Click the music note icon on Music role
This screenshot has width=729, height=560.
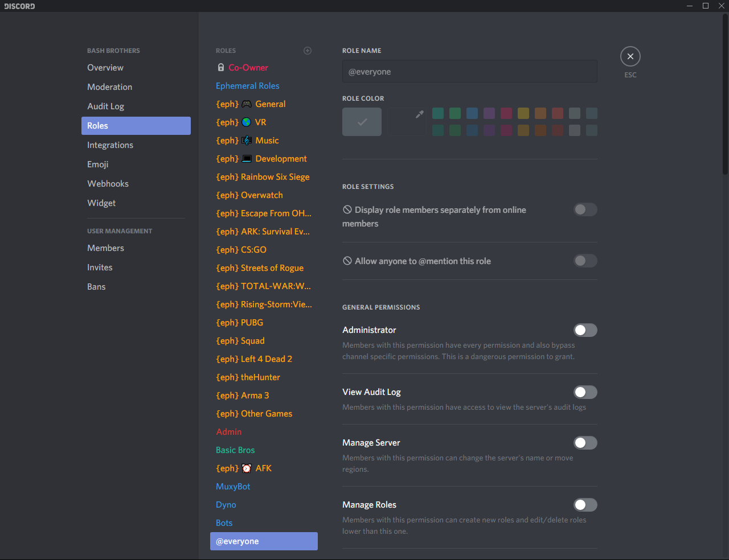coord(247,141)
